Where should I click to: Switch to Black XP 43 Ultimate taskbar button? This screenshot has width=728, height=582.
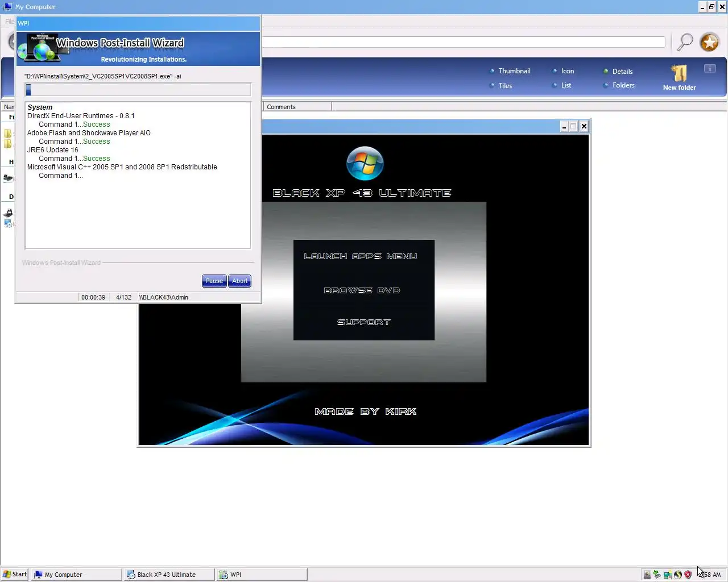click(169, 575)
